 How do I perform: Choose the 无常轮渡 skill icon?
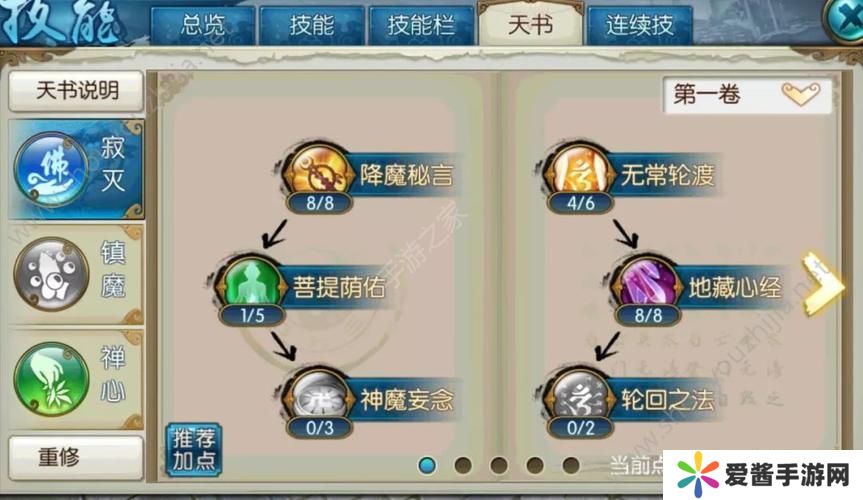(x=579, y=173)
